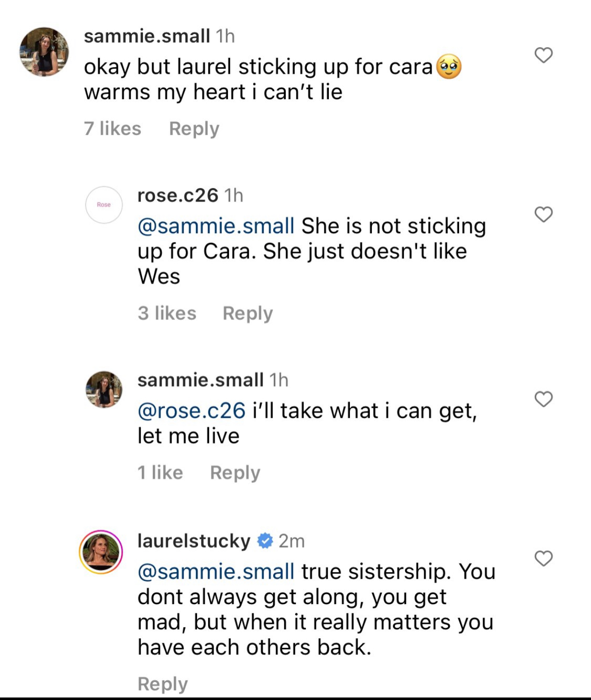Open rose.c26's profile avatar
This screenshot has width=591, height=700.
coord(104,205)
